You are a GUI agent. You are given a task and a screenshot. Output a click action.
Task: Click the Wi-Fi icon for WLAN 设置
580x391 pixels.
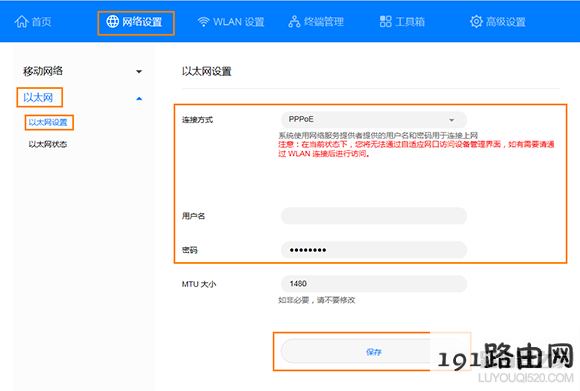(x=203, y=22)
